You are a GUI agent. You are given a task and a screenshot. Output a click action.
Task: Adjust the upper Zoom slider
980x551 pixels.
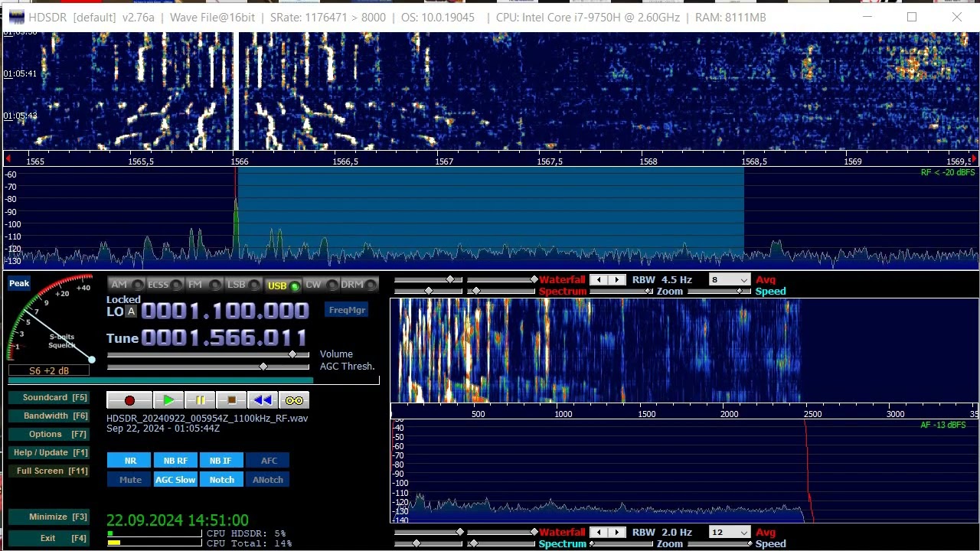621,291
